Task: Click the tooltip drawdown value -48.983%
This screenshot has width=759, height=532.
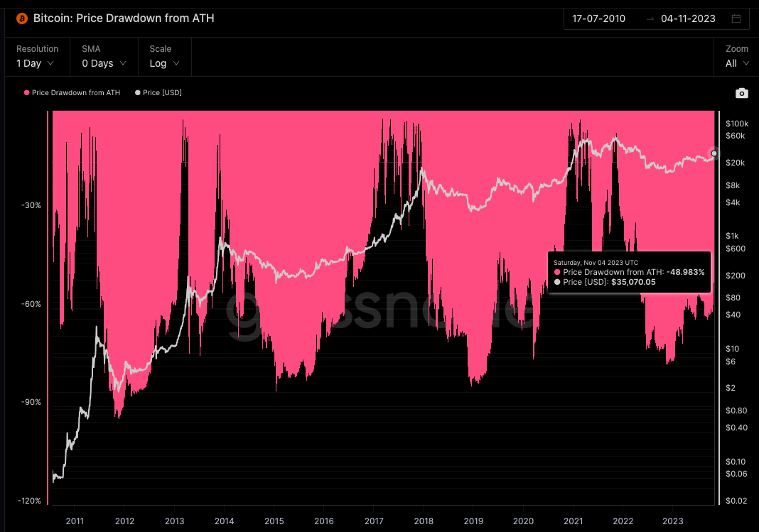Action: click(x=685, y=272)
